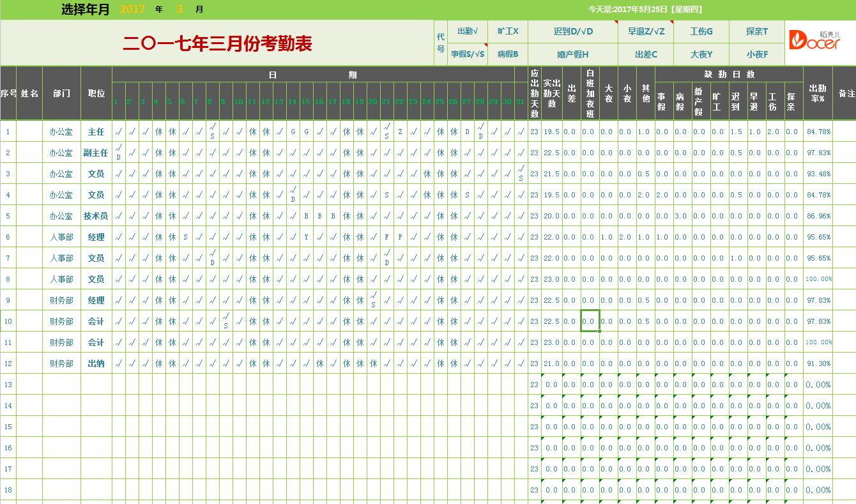856x504 pixels.
Task: Select legend cell 出勤√
Action: point(468,31)
